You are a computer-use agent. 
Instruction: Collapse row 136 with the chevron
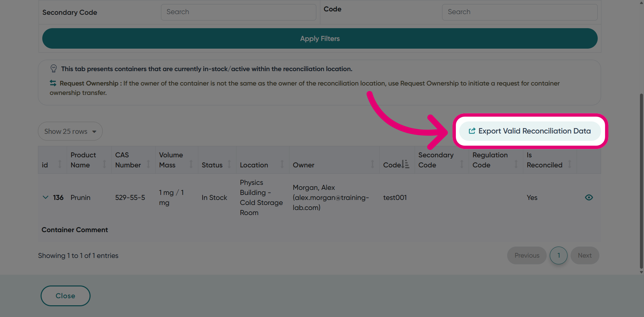tap(45, 197)
